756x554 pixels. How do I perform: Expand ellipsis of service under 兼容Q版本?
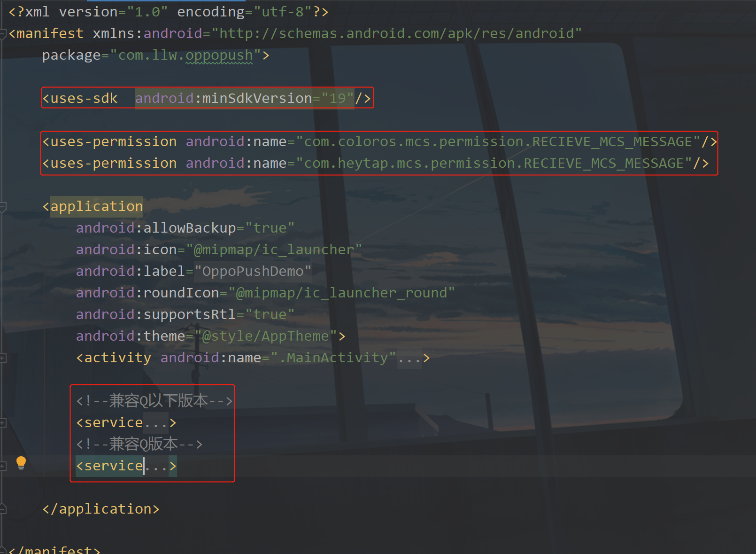point(156,466)
